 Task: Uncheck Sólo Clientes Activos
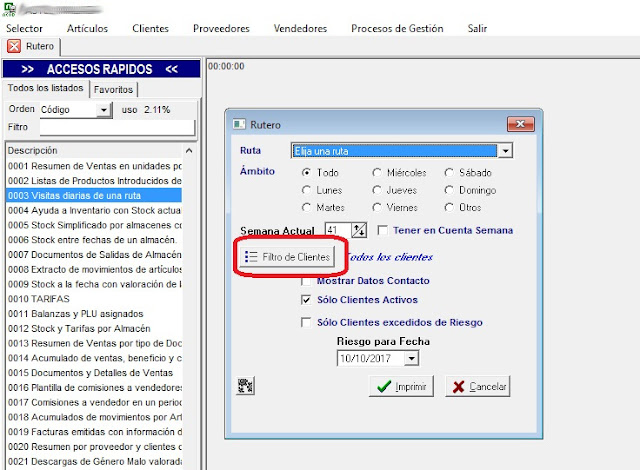tap(307, 299)
